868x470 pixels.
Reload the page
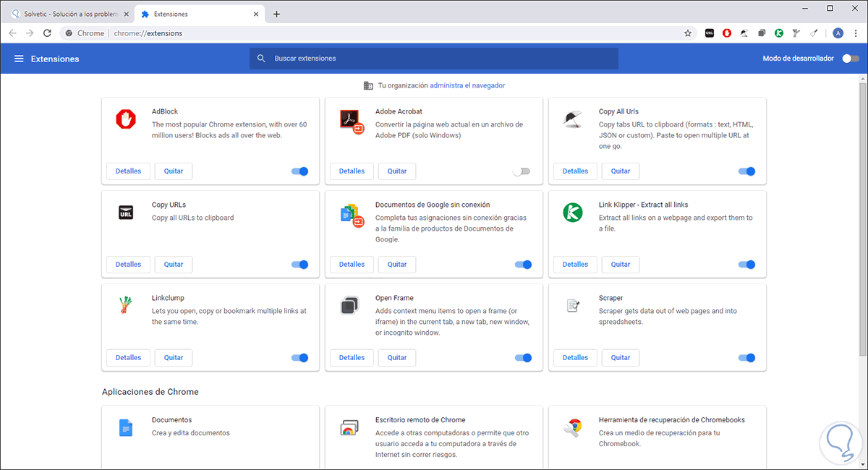pyautogui.click(x=48, y=33)
